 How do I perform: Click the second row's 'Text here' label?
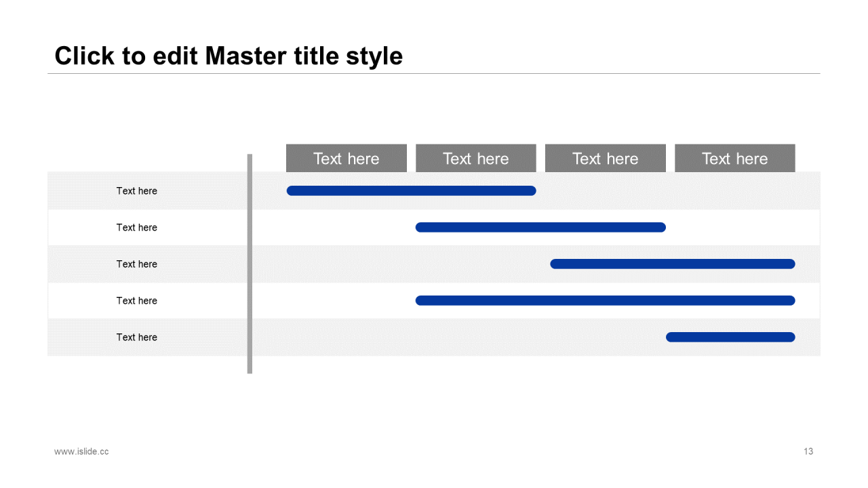(x=136, y=228)
